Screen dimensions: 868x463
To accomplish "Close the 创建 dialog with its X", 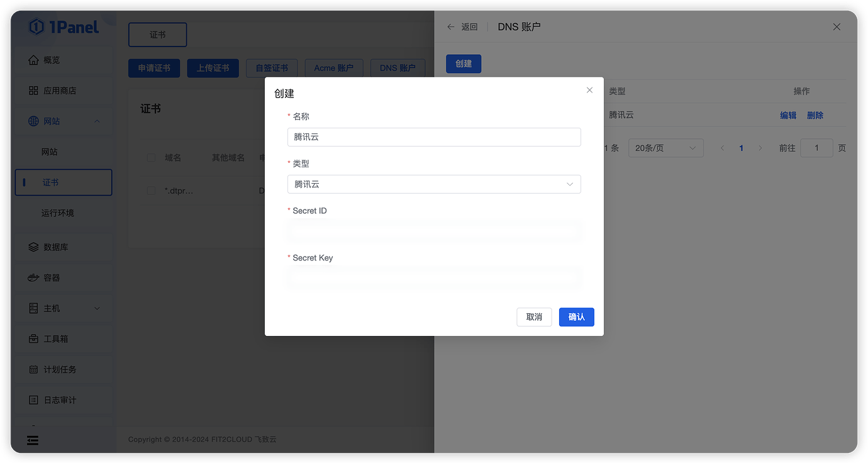I will [589, 90].
